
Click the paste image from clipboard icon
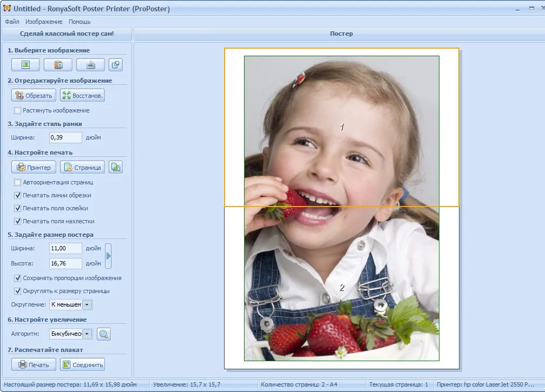[x=58, y=65]
